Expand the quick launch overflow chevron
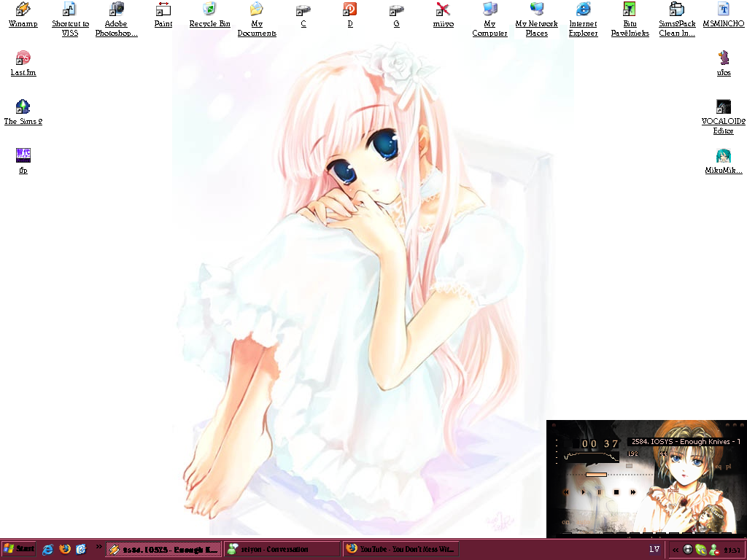Image resolution: width=747 pixels, height=560 pixels. click(x=98, y=547)
